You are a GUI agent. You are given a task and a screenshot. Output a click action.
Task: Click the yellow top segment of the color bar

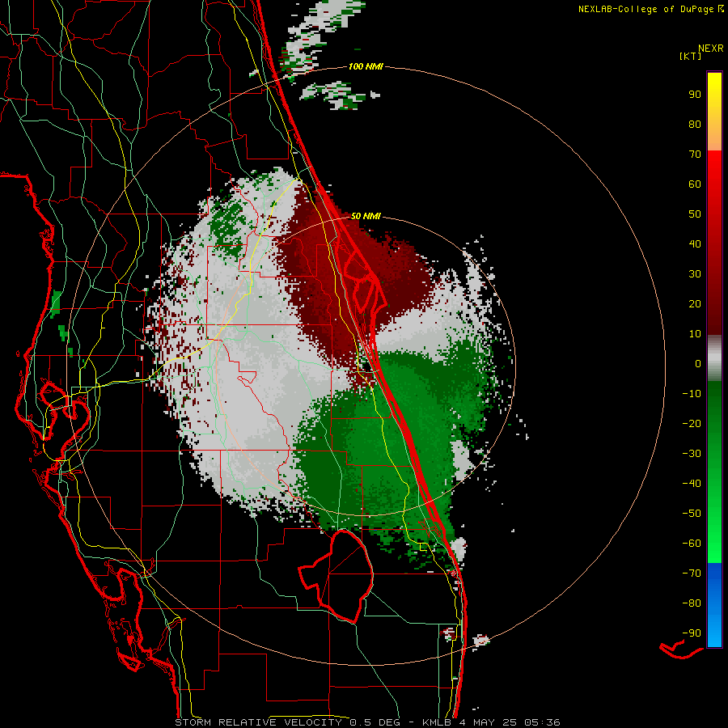click(714, 112)
